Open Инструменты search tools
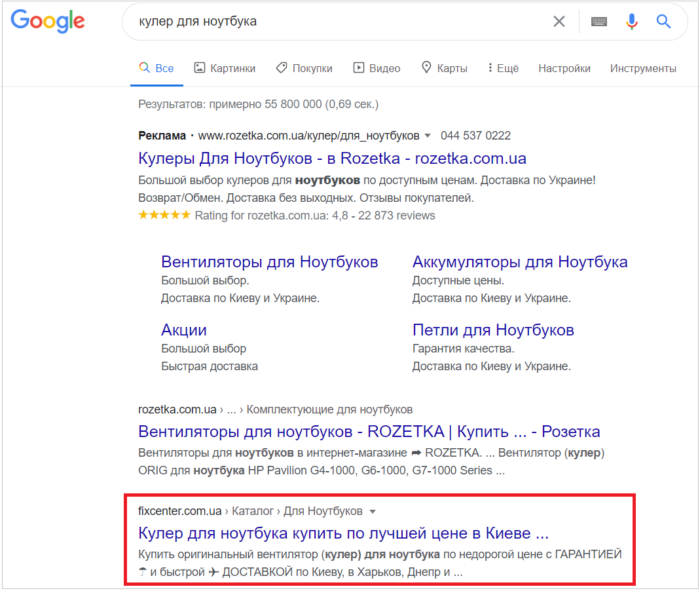The image size is (700, 591). pyautogui.click(x=643, y=68)
